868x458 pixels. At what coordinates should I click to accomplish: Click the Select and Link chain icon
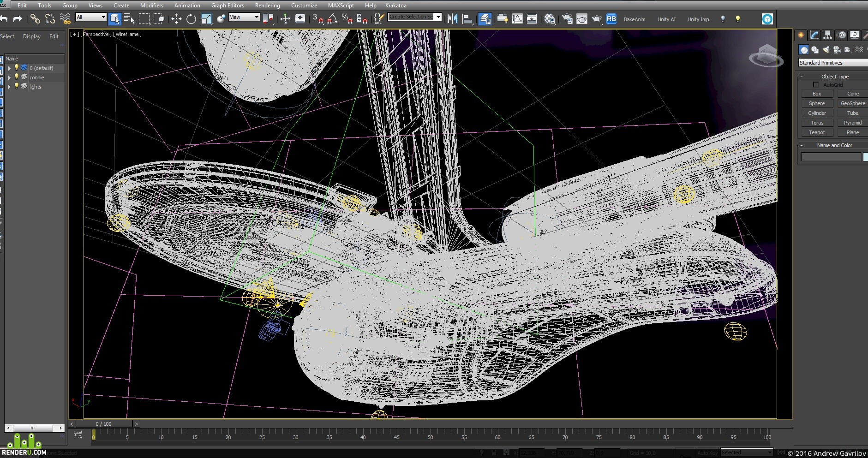(x=35, y=19)
